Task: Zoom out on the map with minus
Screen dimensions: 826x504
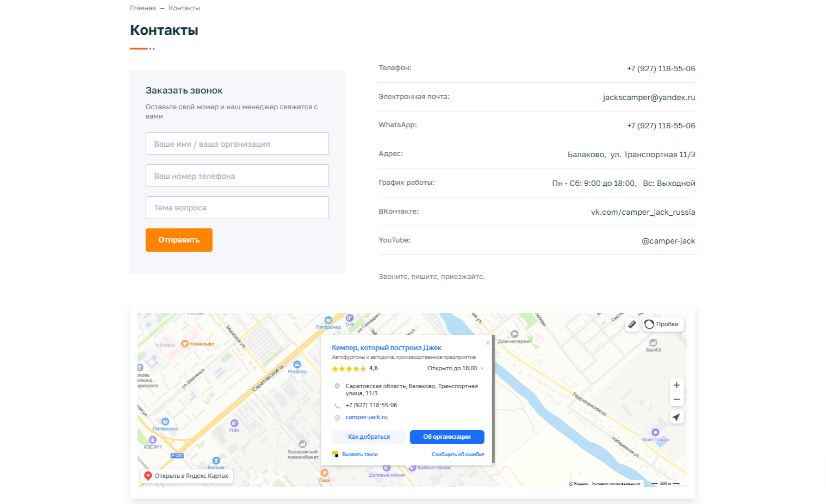Action: point(676,400)
